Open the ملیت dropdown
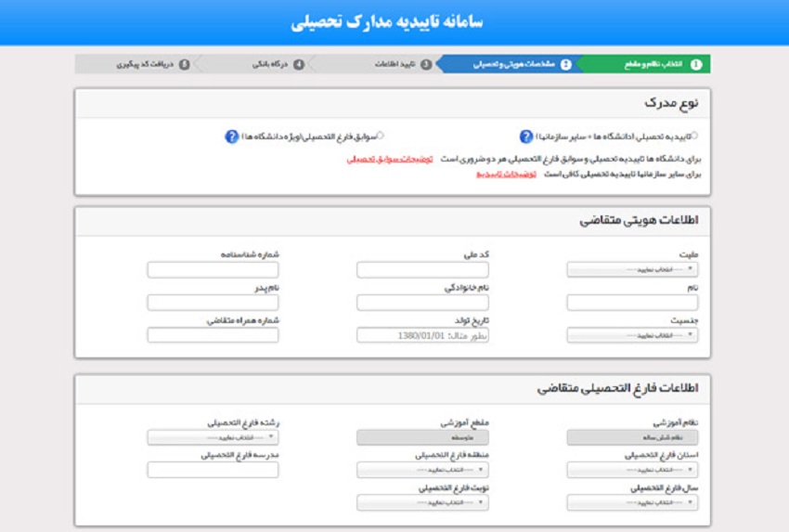 [632, 269]
